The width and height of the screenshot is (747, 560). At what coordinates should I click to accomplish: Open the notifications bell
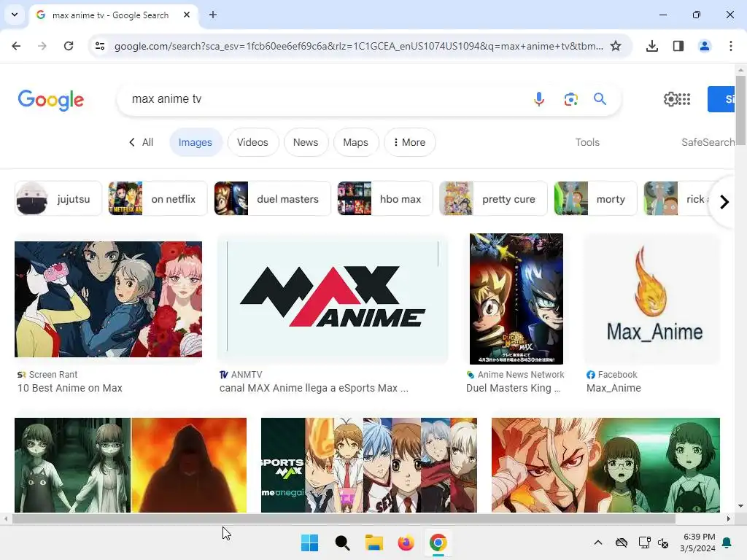click(x=727, y=542)
